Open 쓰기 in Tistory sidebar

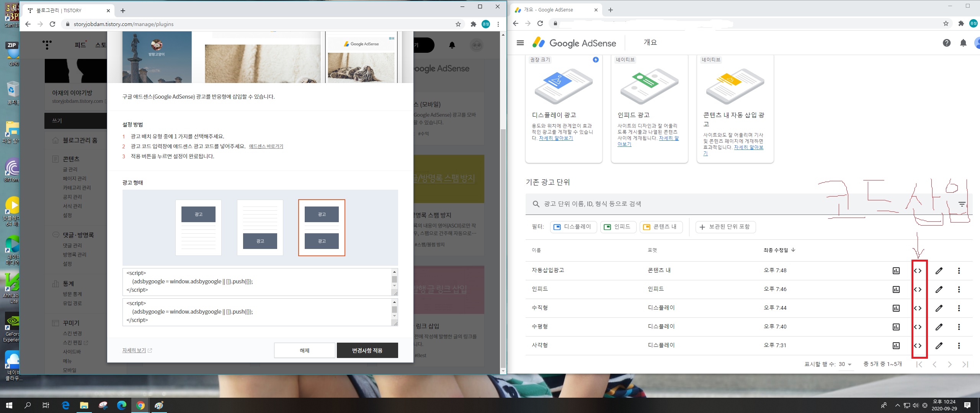(76, 120)
